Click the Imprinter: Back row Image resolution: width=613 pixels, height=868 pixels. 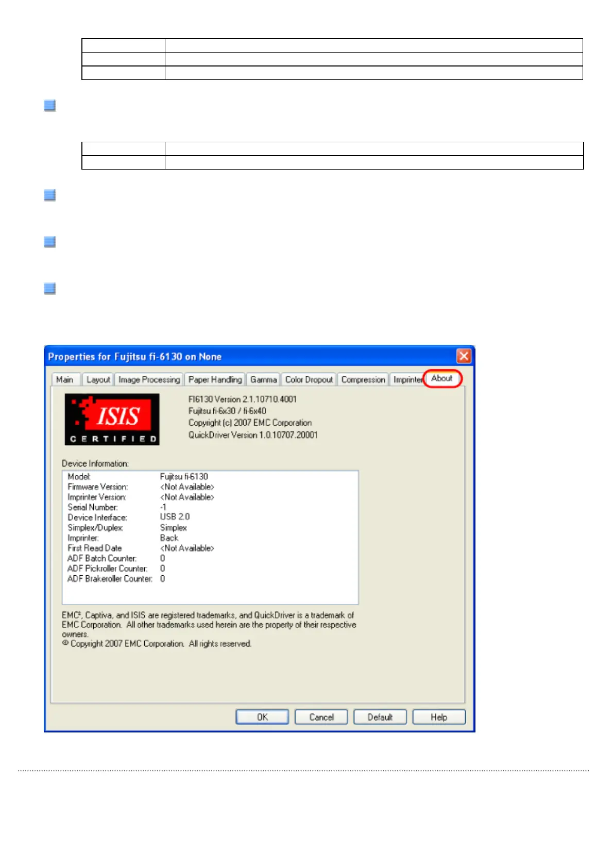[123, 538]
